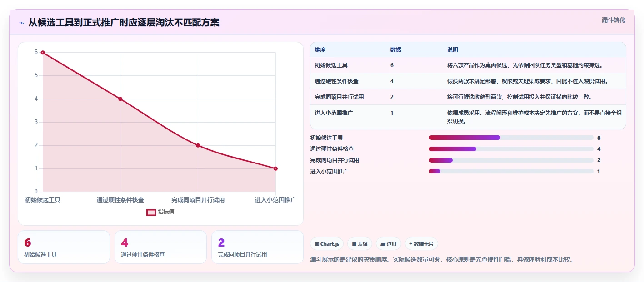Click the chart data point at value 4

pyautogui.click(x=120, y=99)
